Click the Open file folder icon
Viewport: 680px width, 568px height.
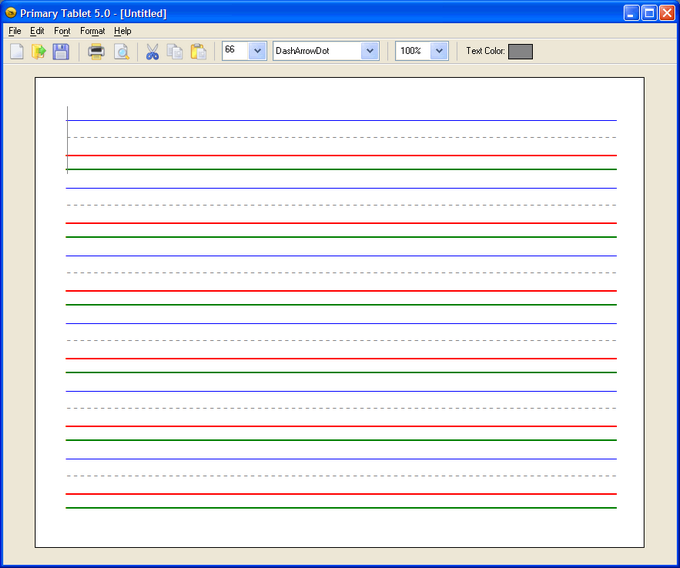click(39, 51)
